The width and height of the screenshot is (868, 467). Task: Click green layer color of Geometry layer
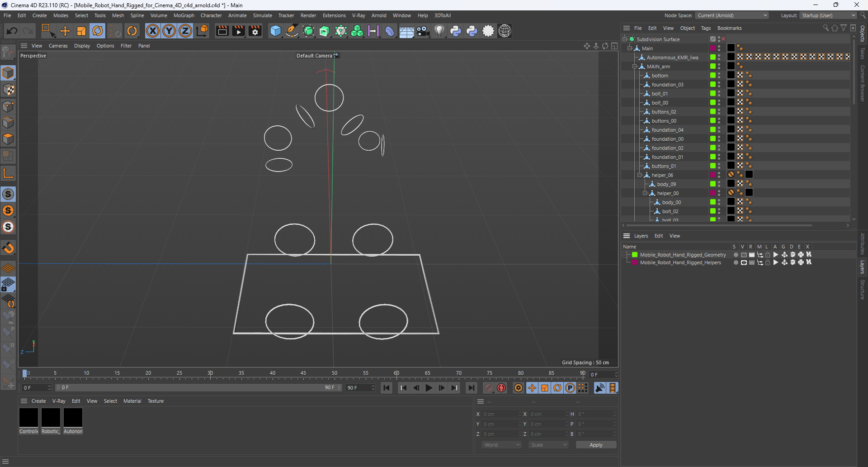point(634,255)
